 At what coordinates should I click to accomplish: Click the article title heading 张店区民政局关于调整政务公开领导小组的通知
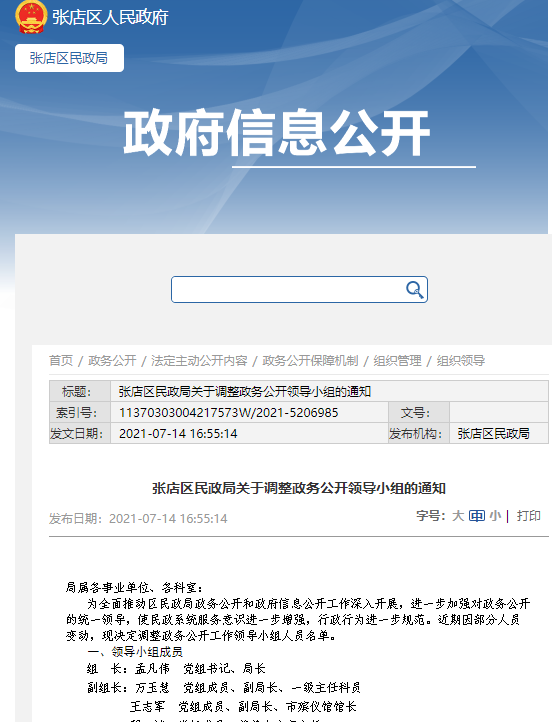click(x=299, y=488)
